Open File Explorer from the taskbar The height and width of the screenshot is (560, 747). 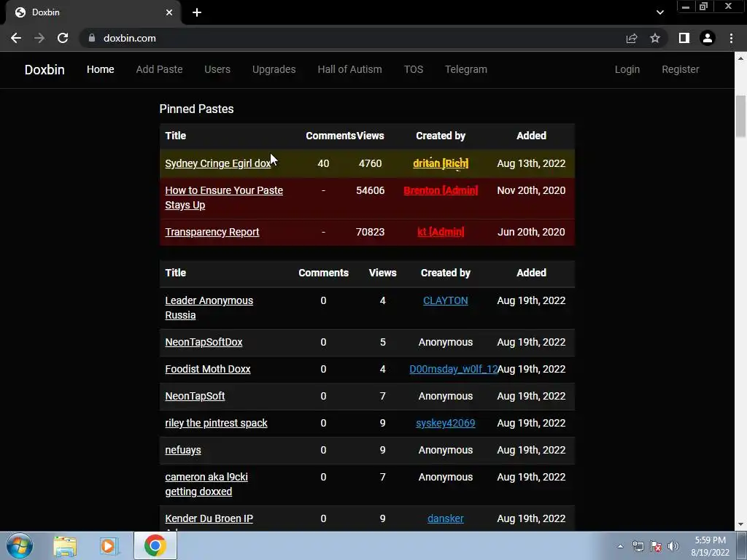(x=65, y=545)
